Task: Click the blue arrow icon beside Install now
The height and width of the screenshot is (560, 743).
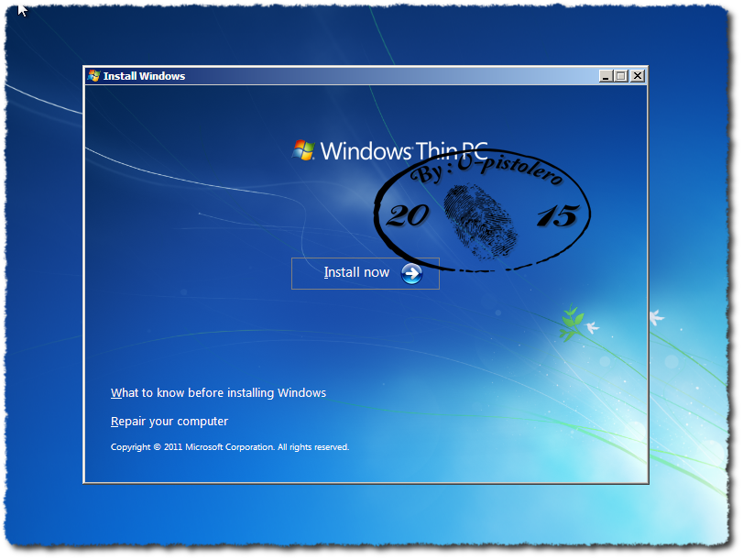Action: (411, 274)
